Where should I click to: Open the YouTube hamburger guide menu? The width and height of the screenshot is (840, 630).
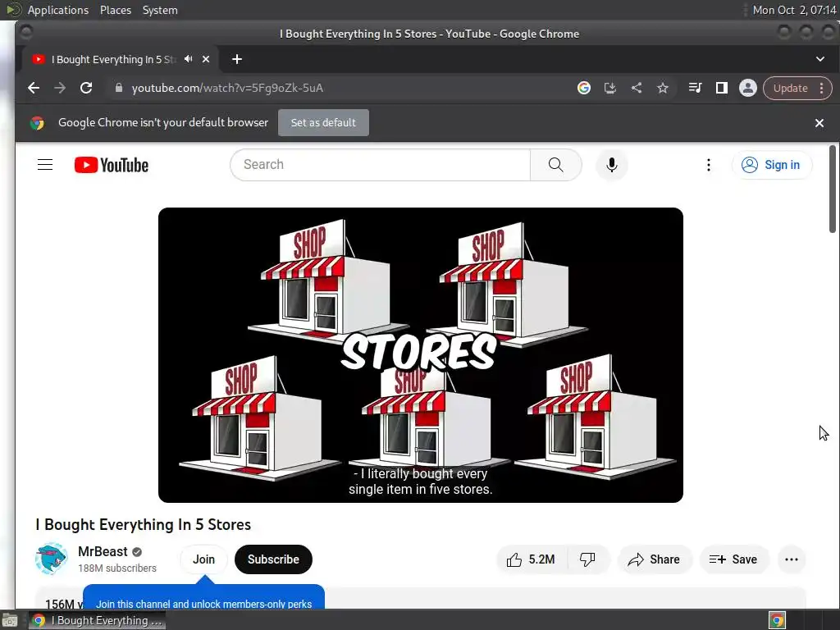[45, 164]
